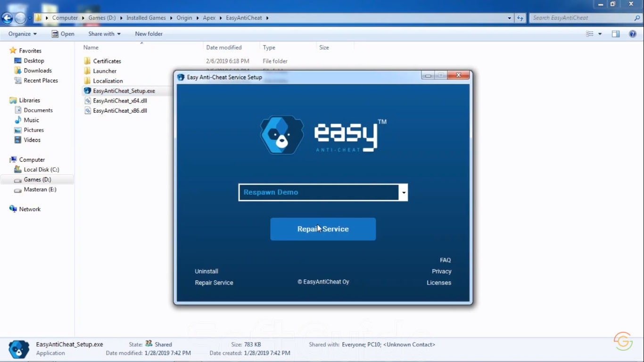Expand the arrow after EasyAntiCheat breadcrumb
644x362 pixels.
(267, 18)
